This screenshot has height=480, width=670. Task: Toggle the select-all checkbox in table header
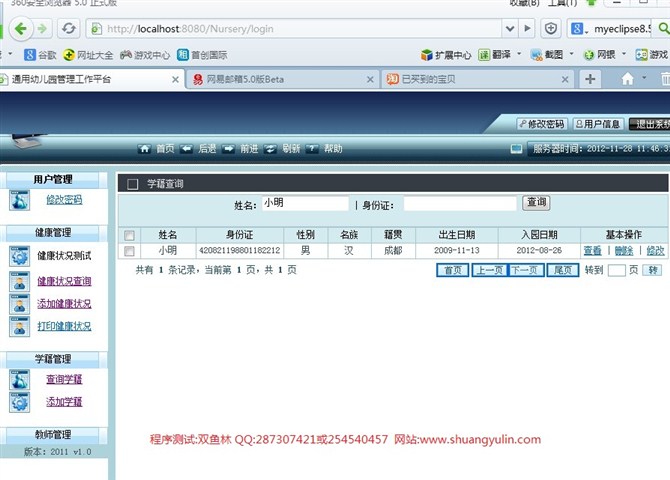[129, 235]
